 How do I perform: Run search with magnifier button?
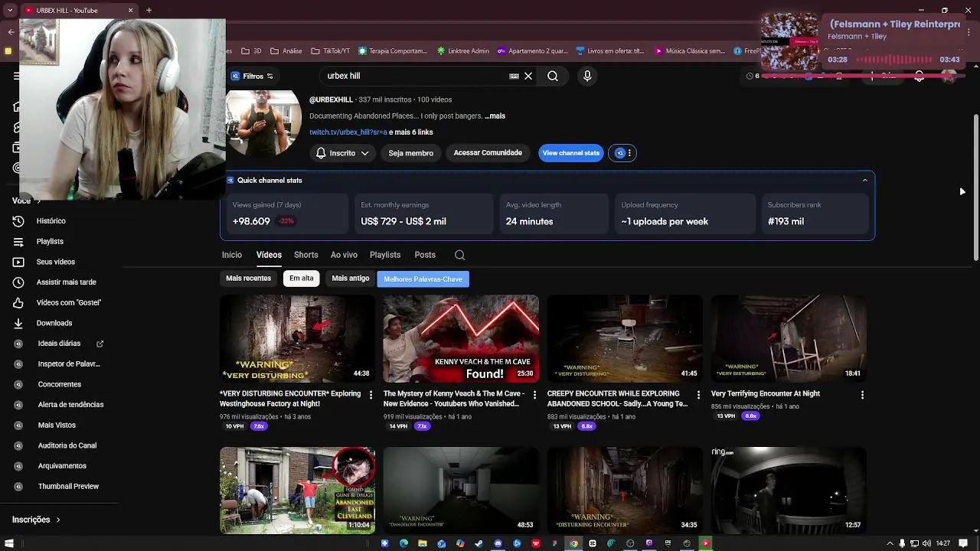[x=553, y=76]
